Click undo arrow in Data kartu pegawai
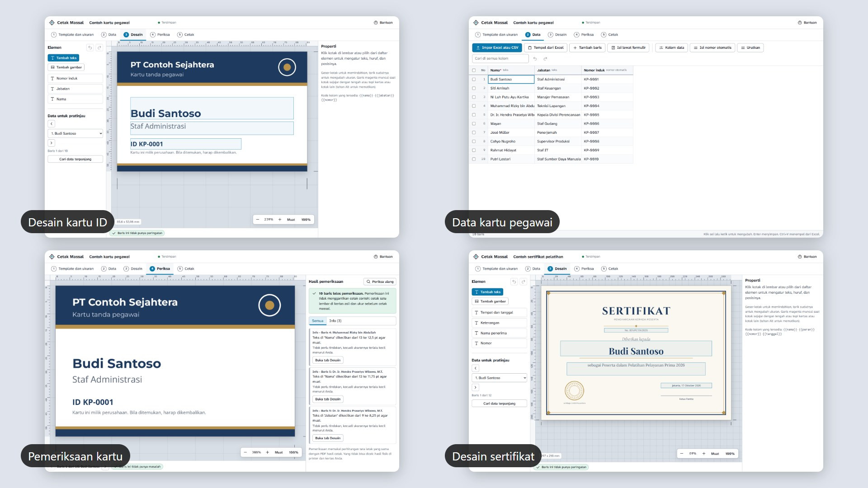868x488 pixels. 535,59
